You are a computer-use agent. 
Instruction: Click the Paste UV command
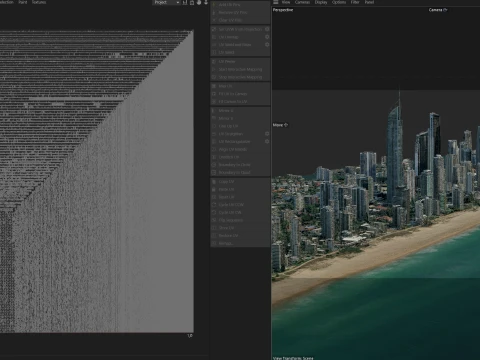click(240, 189)
